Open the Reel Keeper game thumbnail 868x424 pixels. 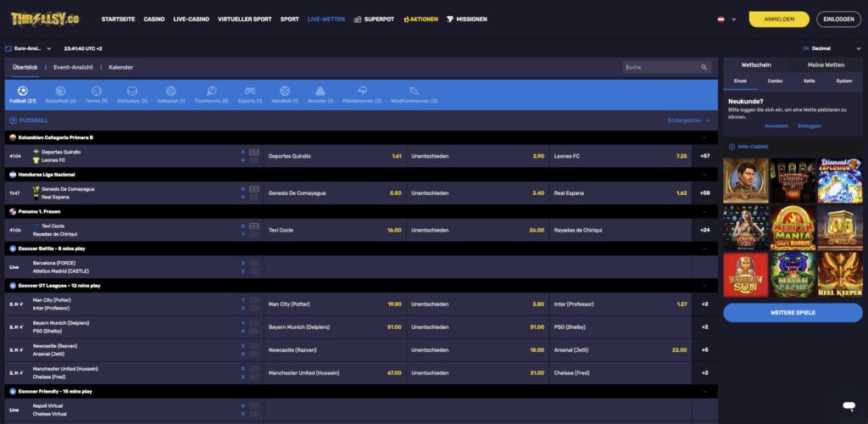point(840,275)
